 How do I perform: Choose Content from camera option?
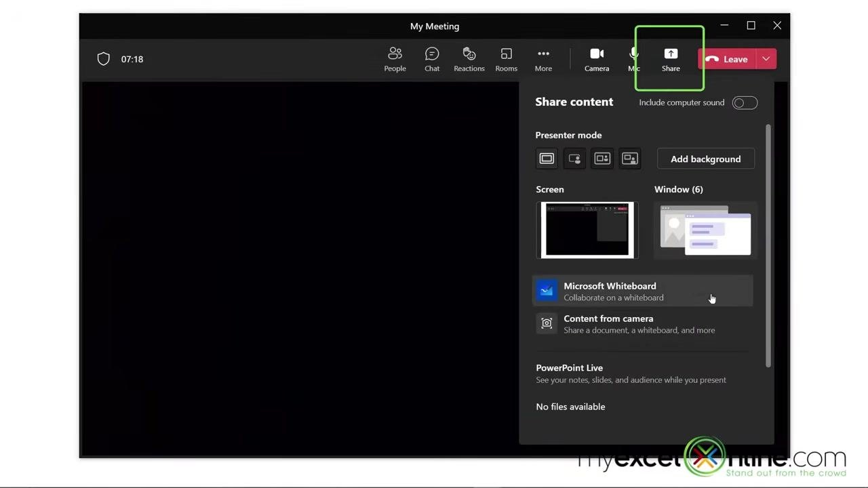[x=643, y=324]
